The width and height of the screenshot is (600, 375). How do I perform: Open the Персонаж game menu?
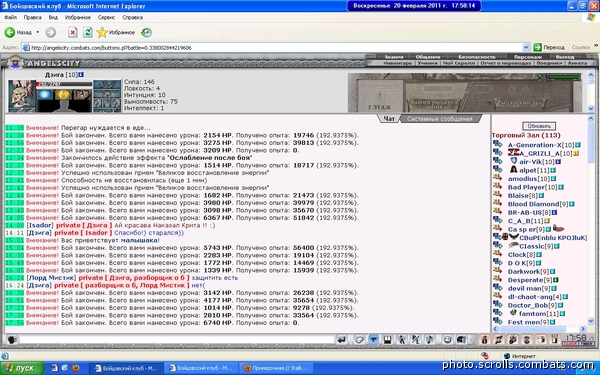point(528,57)
